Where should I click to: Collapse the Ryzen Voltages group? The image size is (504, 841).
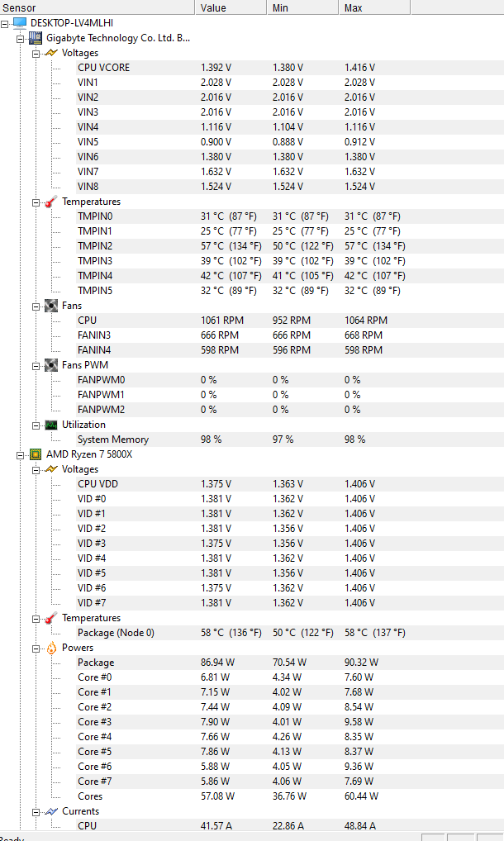[36, 470]
